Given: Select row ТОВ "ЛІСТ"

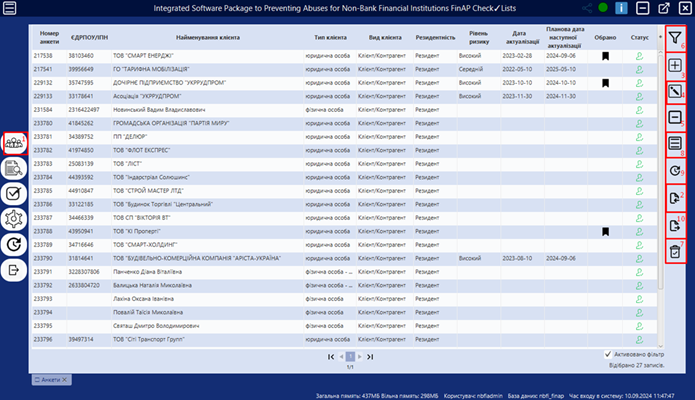Looking at the screenshot, I should [x=344, y=164].
